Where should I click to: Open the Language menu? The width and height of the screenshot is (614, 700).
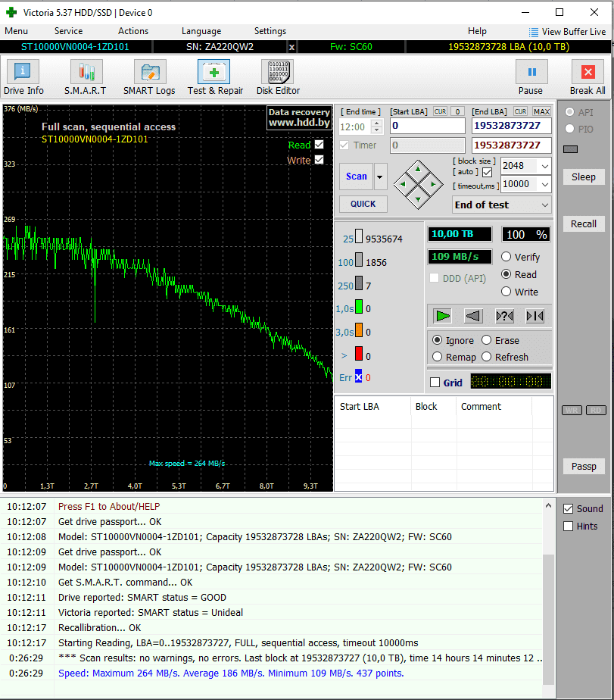coord(201,31)
